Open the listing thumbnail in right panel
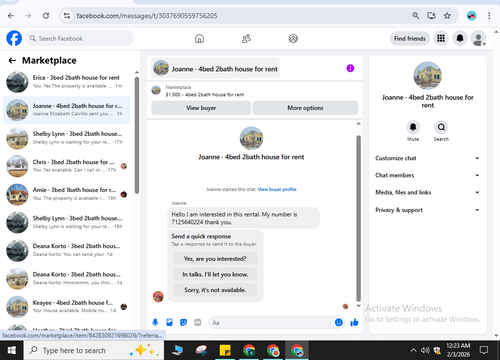This screenshot has height=360, width=500. tap(427, 76)
